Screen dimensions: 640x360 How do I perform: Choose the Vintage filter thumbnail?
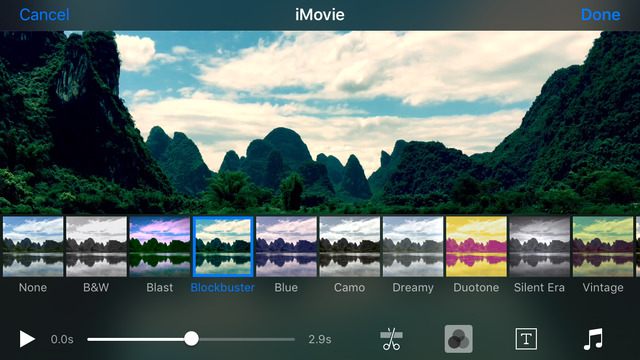point(603,247)
